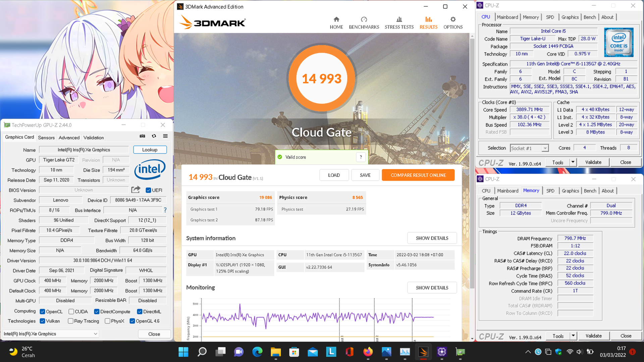
Task: Click the Lookup button in GPU-Z
Action: coord(150,149)
